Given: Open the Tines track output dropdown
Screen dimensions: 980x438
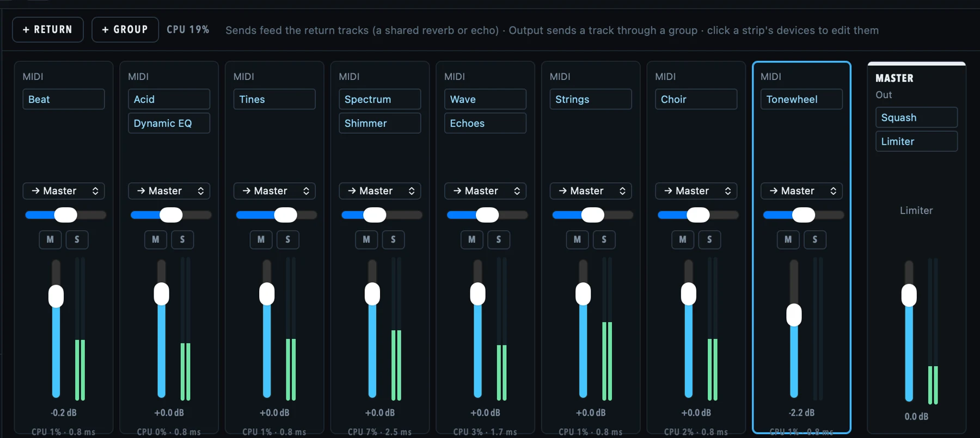Looking at the screenshot, I should pos(274,191).
